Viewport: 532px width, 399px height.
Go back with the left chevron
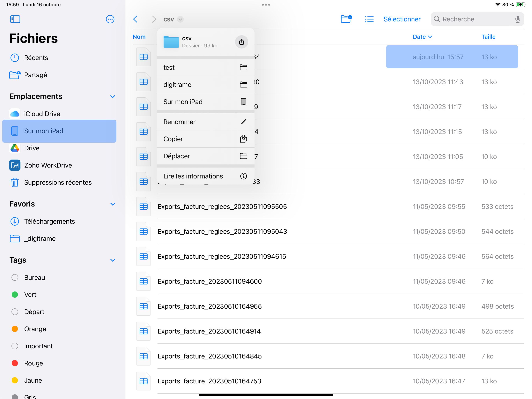click(x=135, y=19)
